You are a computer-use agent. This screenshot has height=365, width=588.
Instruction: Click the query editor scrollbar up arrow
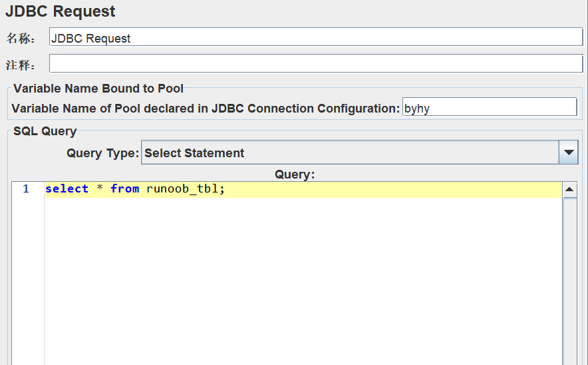point(569,189)
